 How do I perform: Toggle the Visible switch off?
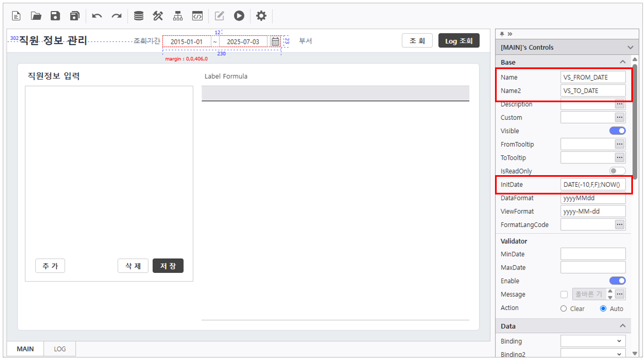617,131
